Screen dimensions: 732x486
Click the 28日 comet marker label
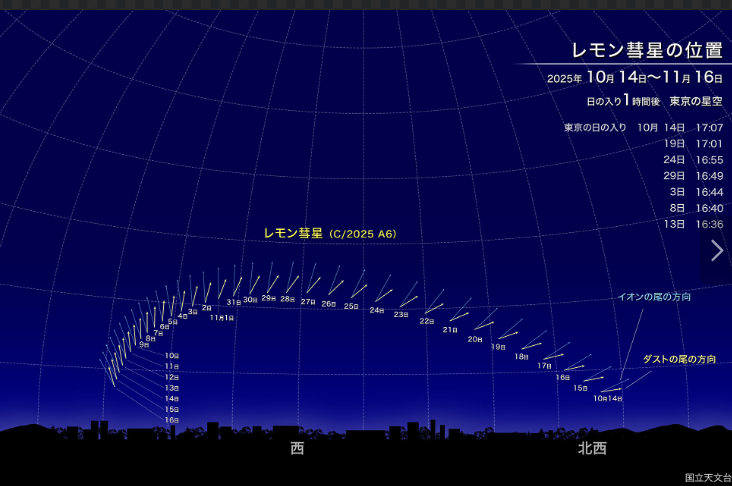[287, 299]
